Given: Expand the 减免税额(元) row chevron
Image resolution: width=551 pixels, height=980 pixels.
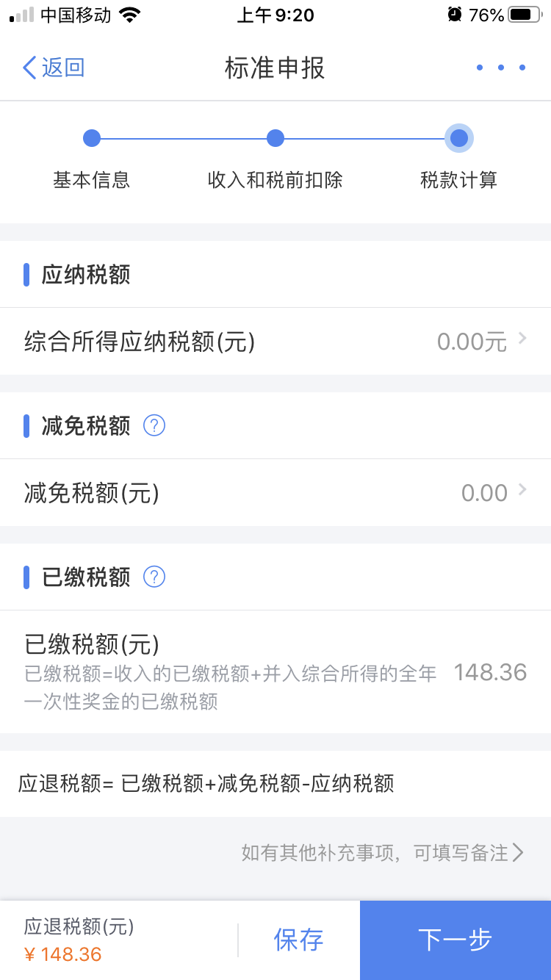Looking at the screenshot, I should click(522, 489).
